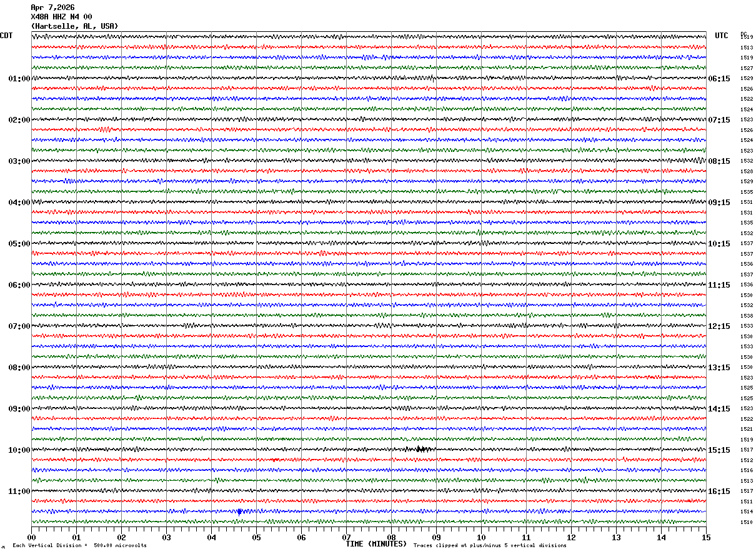Click the 07:15 UTC time label

point(719,120)
